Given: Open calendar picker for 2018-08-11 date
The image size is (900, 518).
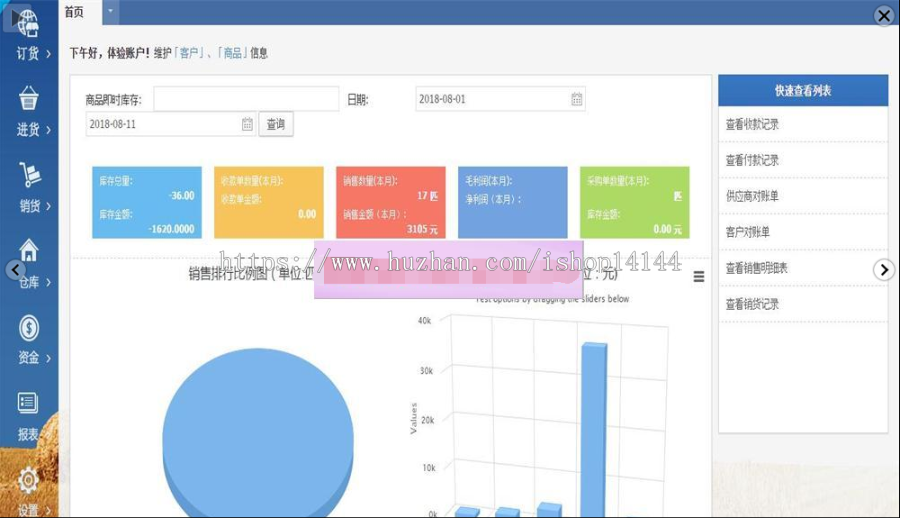Looking at the screenshot, I should tap(247, 124).
